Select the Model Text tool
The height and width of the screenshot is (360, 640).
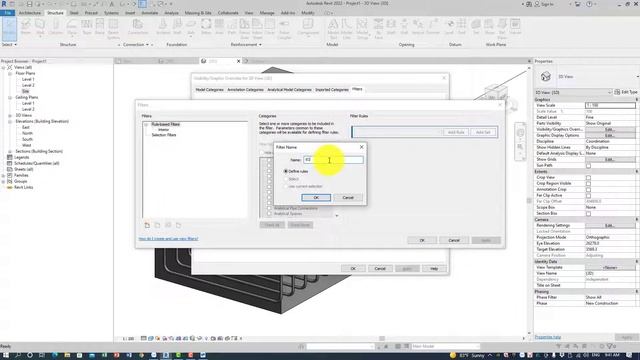click(333, 29)
